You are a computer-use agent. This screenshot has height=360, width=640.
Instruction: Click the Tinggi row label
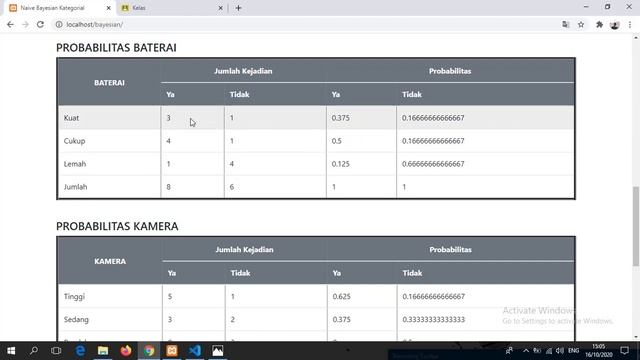(74, 296)
